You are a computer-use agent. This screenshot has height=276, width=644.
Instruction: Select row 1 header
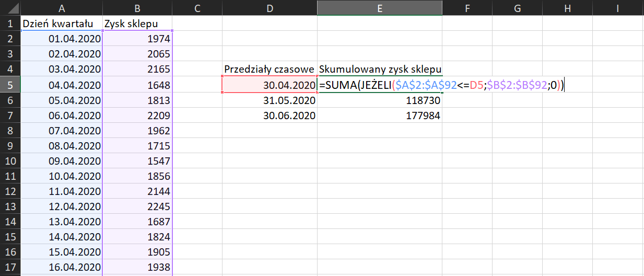click(10, 24)
